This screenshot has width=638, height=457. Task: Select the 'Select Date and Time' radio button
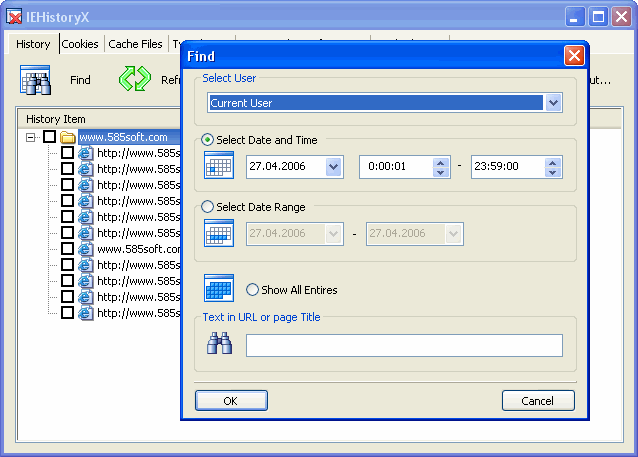click(208, 140)
